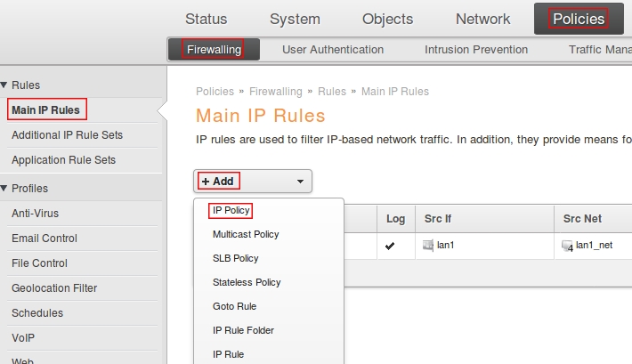Open Geolocation Filter in sidebar

click(54, 288)
